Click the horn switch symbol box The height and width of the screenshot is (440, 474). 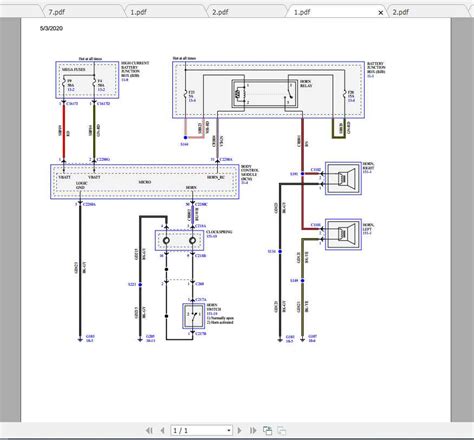[193, 315]
